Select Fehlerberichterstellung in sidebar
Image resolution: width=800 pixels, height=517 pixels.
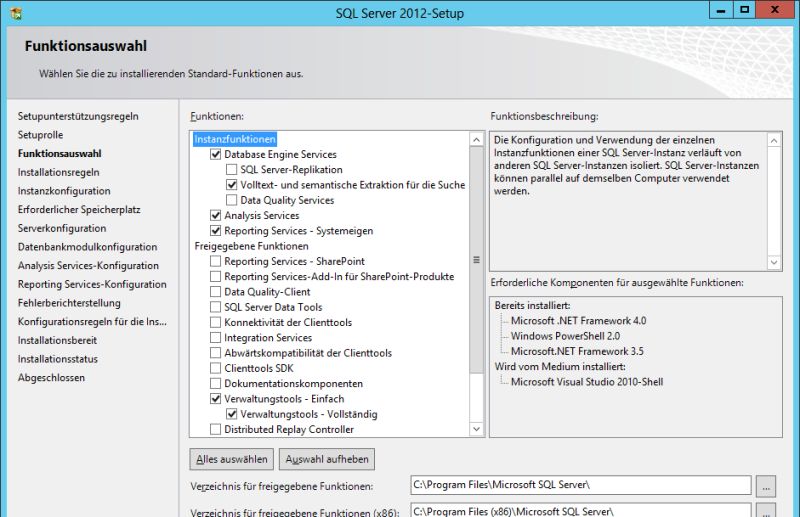click(69, 303)
